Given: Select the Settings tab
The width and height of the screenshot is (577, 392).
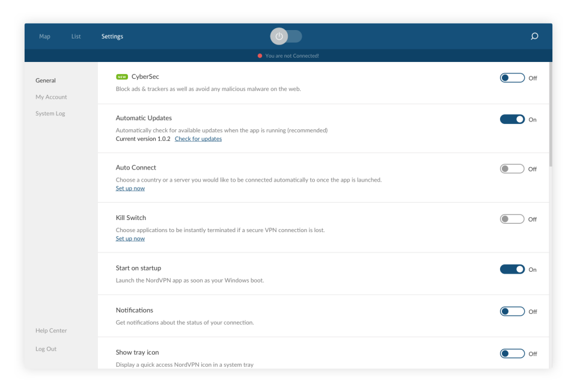Looking at the screenshot, I should [x=112, y=36].
